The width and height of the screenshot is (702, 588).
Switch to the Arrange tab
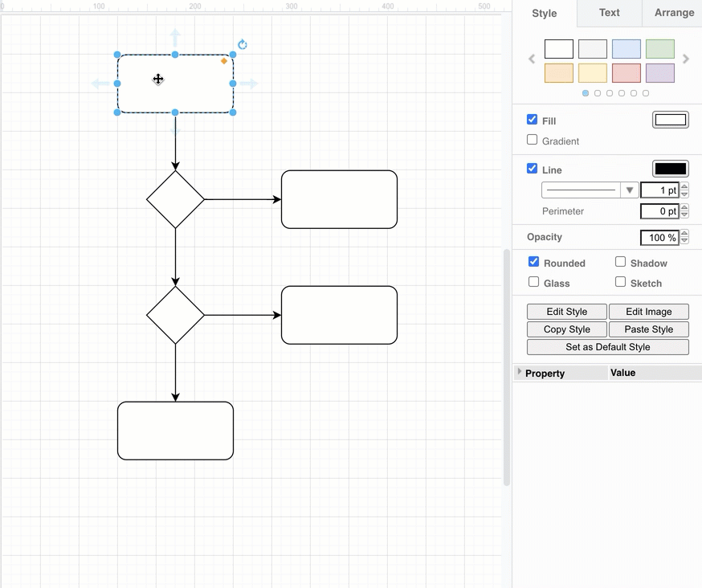(x=673, y=13)
